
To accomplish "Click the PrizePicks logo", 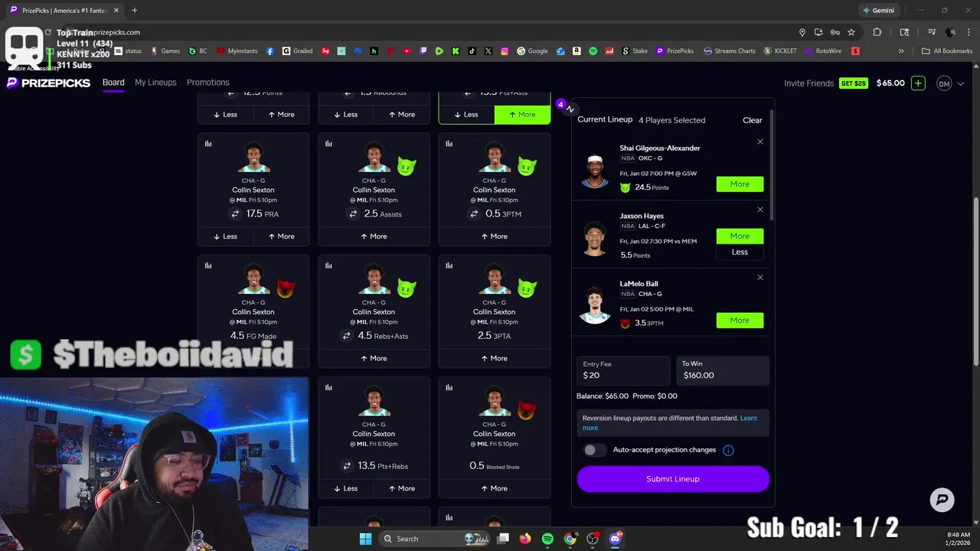I will (x=48, y=83).
